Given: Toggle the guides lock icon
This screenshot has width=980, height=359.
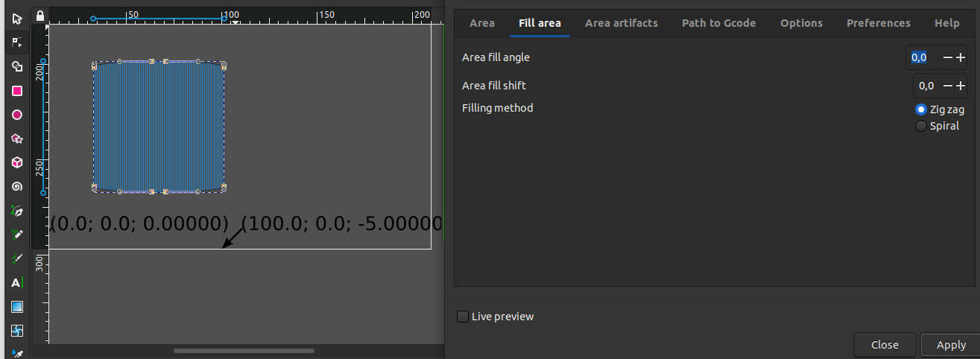Looking at the screenshot, I should pyautogui.click(x=40, y=16).
